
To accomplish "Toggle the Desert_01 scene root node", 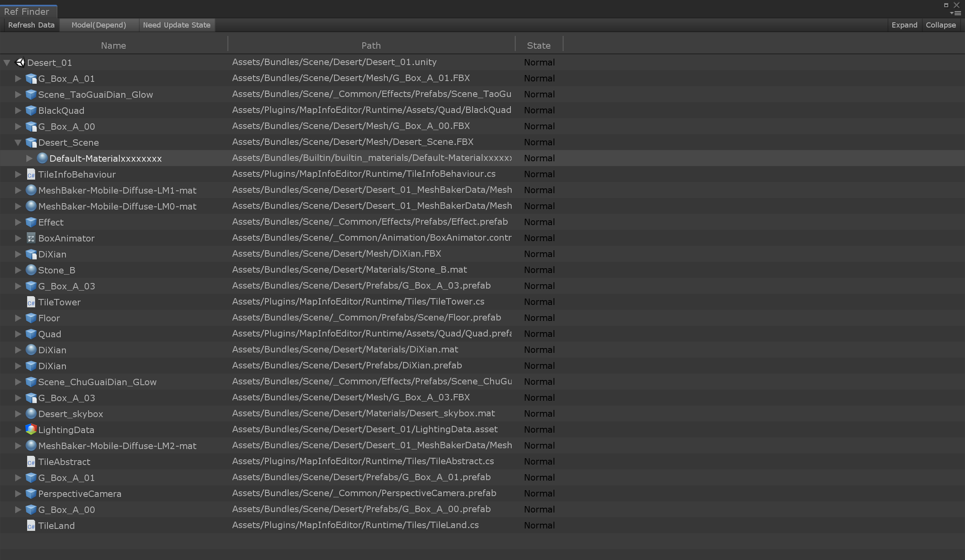I will coord(7,62).
